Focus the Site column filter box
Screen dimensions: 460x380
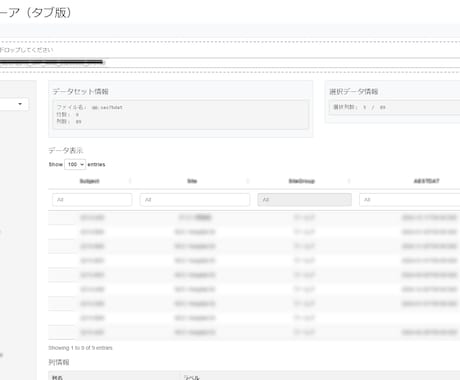195,200
